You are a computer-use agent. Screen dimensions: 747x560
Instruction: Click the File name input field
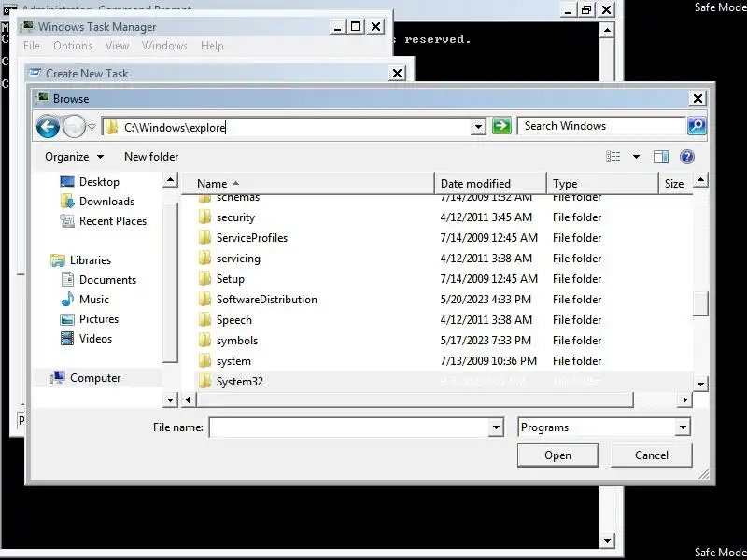point(349,427)
